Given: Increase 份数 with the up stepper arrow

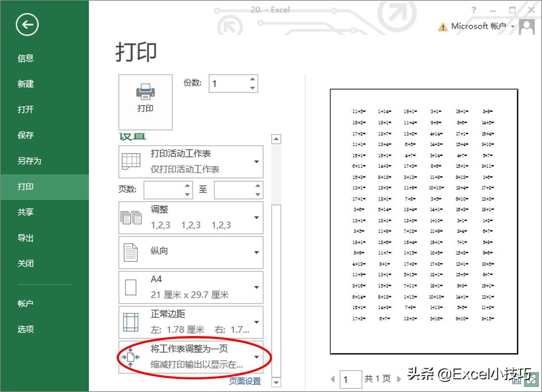Looking at the screenshot, I should 251,79.
